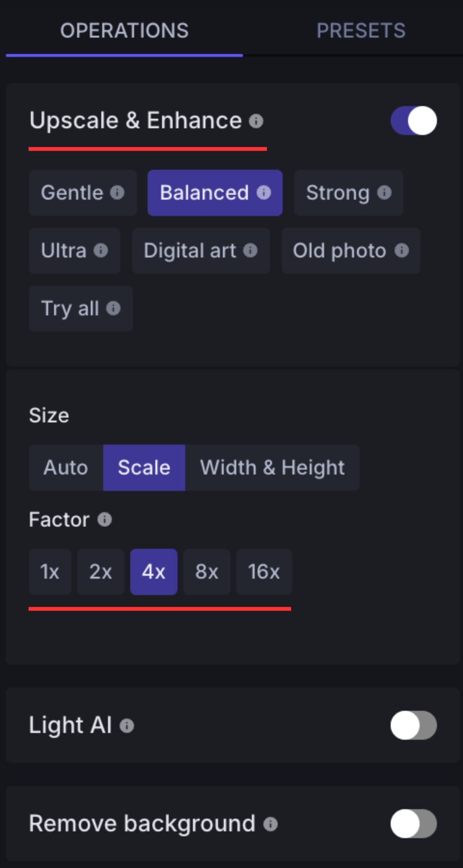Choose Width & Height size mode
The height and width of the screenshot is (868, 463).
(272, 467)
